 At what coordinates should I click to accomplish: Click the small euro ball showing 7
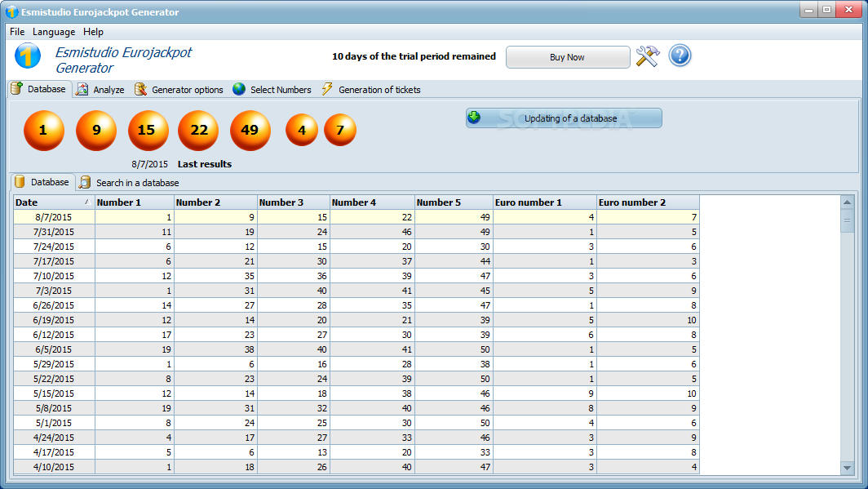tap(340, 130)
